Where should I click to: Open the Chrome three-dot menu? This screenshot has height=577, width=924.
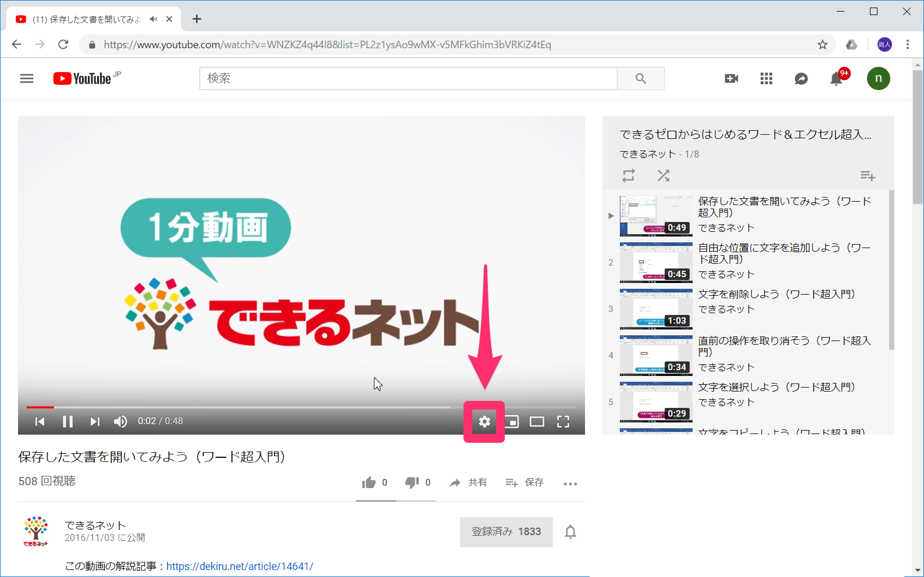908,44
